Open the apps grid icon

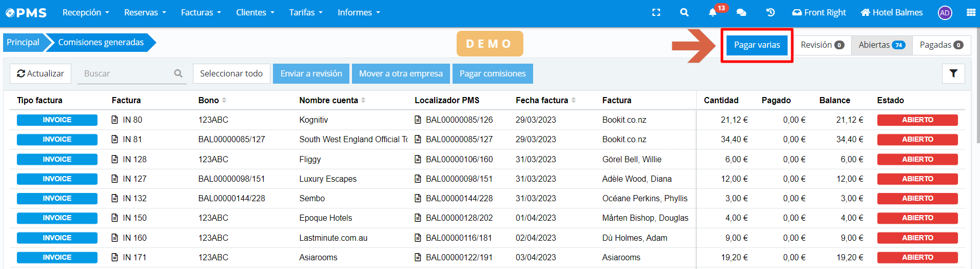pyautogui.click(x=971, y=12)
